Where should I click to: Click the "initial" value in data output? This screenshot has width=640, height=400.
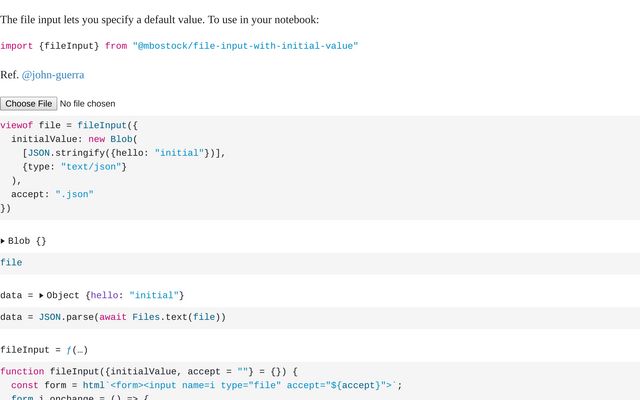point(153,296)
